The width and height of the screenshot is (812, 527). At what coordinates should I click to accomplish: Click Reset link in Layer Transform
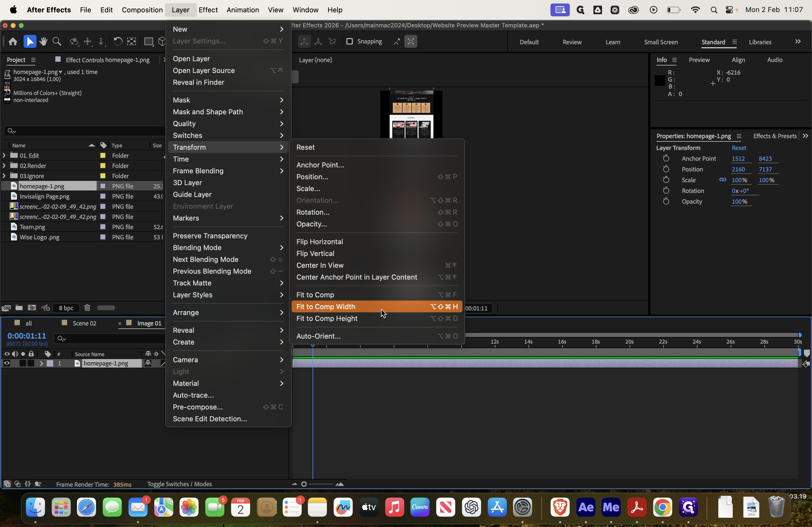pyautogui.click(x=739, y=148)
